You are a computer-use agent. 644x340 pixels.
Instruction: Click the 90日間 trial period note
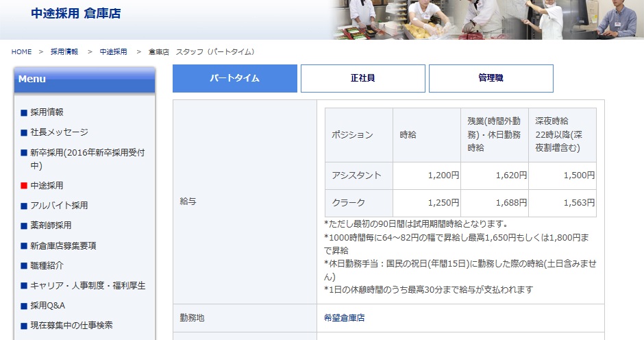(x=416, y=224)
